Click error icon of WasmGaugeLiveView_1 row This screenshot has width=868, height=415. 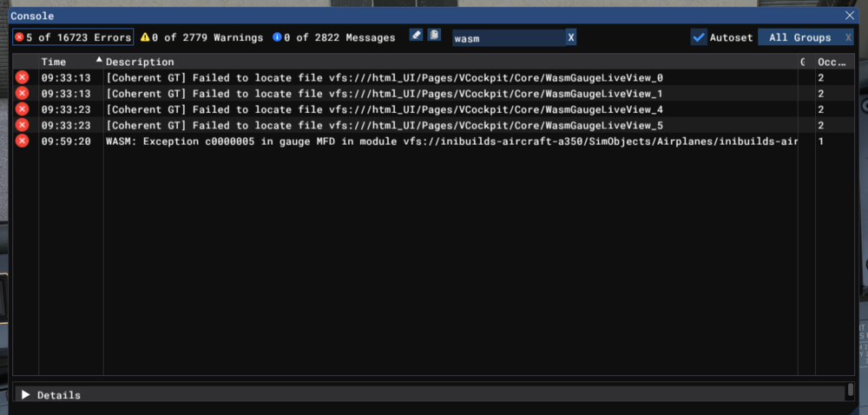point(23,94)
